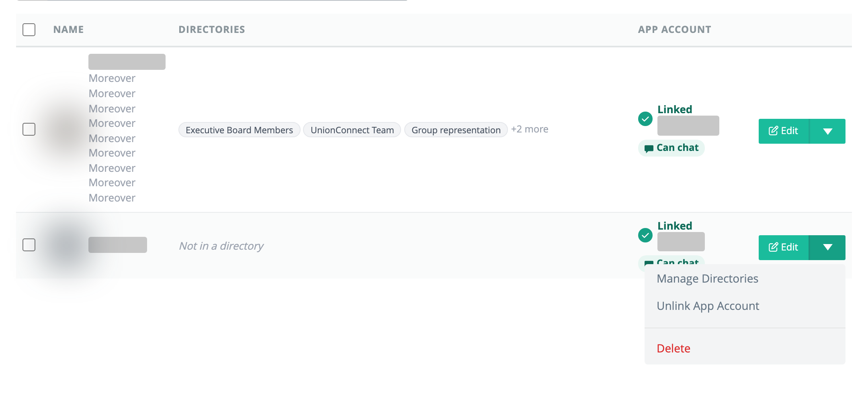Check the box for the Executive Board Members row
Image resolution: width=868 pixels, height=399 pixels.
pyautogui.click(x=29, y=129)
